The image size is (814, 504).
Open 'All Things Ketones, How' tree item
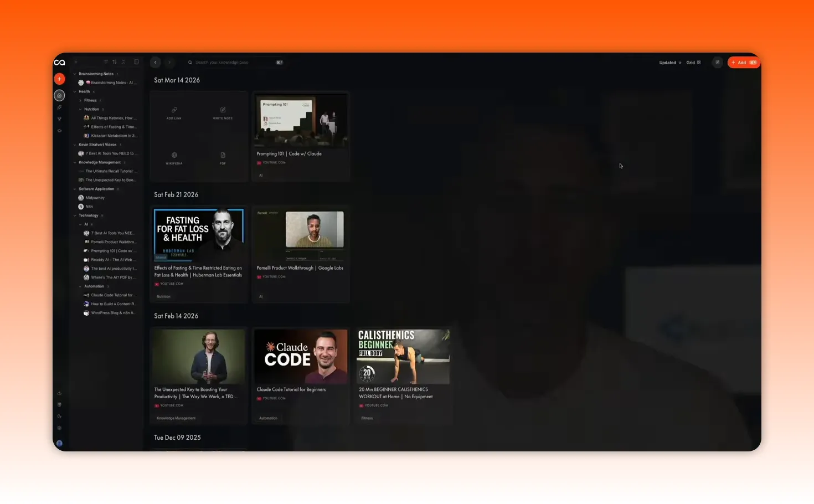[x=110, y=118]
